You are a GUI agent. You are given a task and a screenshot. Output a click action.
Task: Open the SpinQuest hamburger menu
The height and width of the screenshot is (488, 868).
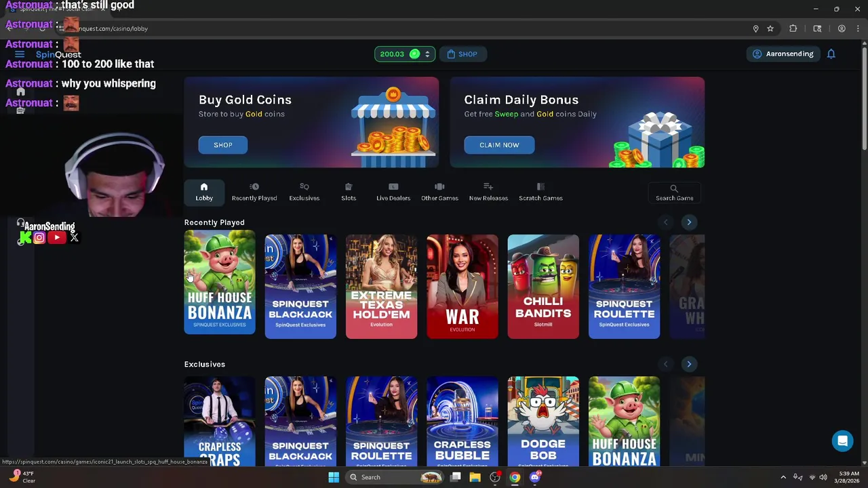pyautogui.click(x=20, y=54)
